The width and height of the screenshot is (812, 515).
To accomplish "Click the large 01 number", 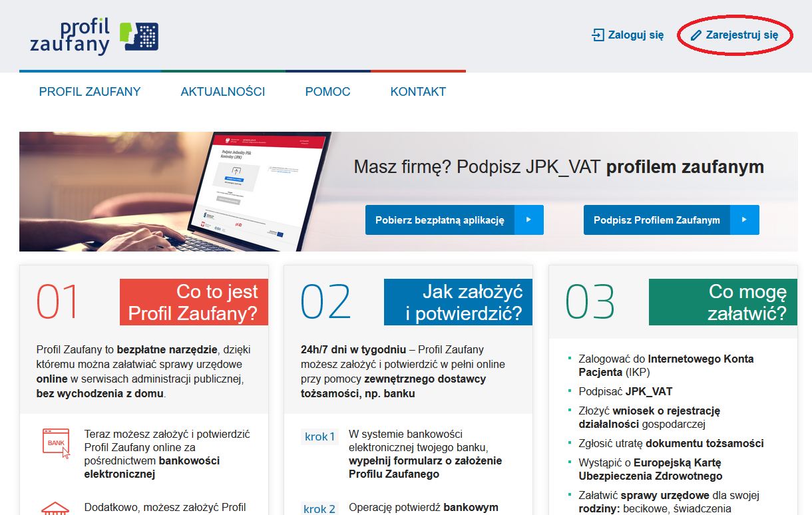I will (x=58, y=302).
